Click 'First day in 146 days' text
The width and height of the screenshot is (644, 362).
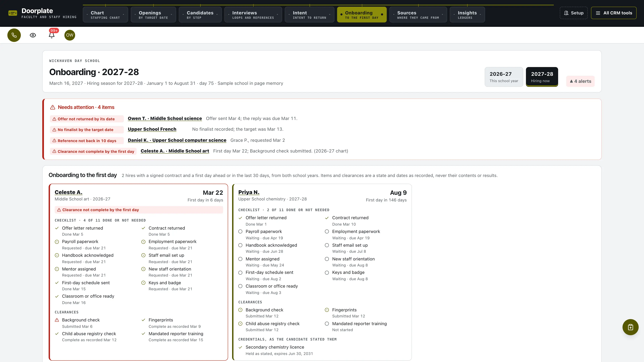coord(386,200)
